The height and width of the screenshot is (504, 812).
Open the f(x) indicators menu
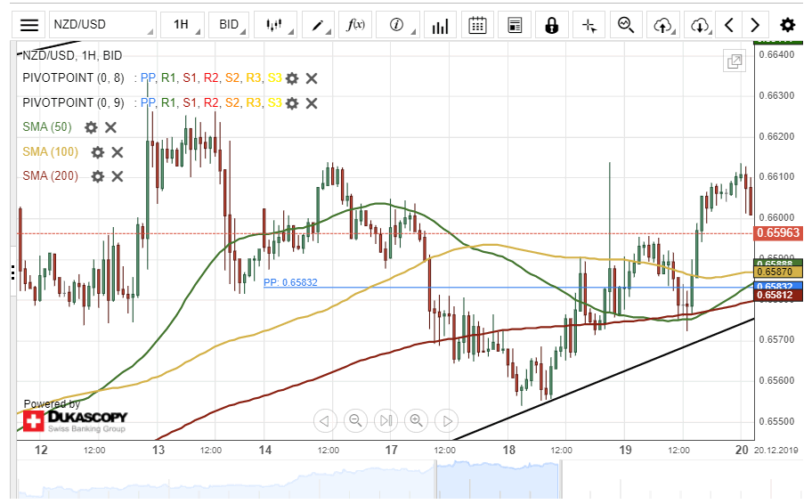pyautogui.click(x=356, y=25)
